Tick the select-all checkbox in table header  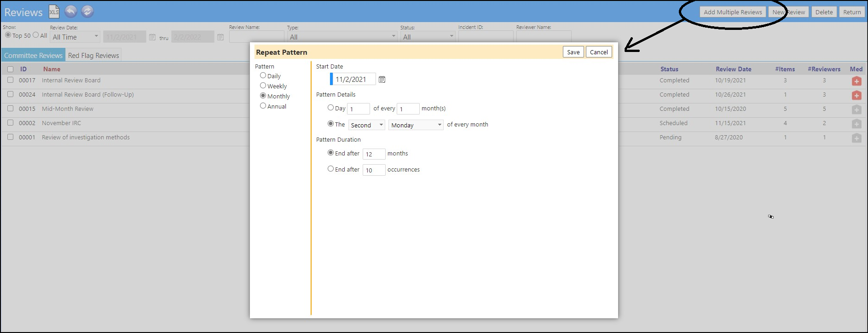pos(10,69)
